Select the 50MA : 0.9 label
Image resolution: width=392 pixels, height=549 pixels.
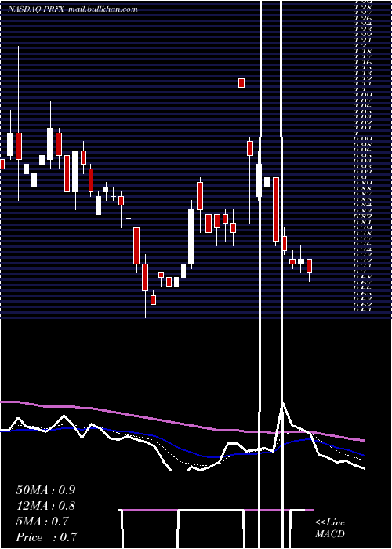pyautogui.click(x=45, y=490)
